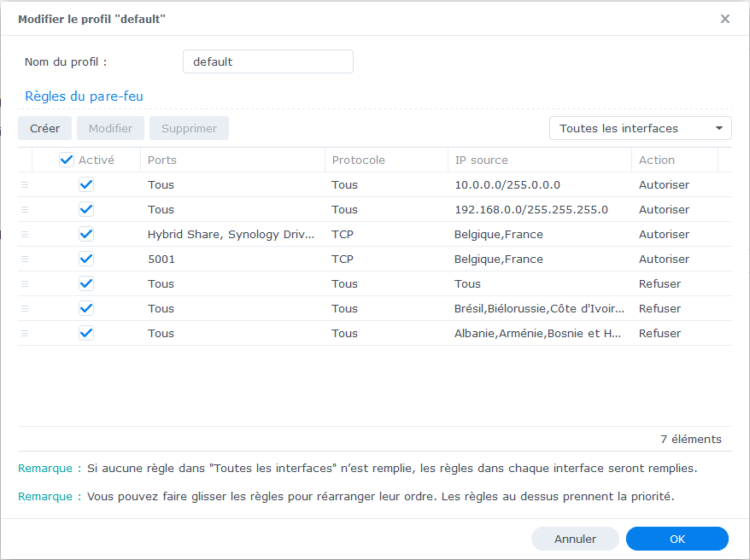Cancel with the Annuler button
750x560 pixels.
click(575, 539)
